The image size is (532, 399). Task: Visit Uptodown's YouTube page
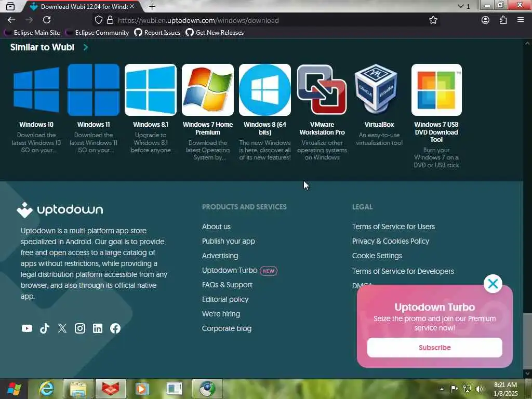[x=27, y=328]
